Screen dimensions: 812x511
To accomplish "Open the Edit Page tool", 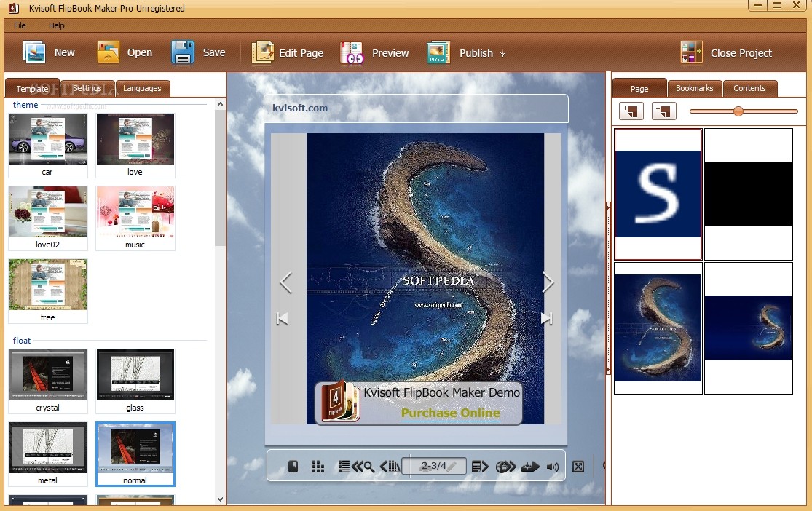I will click(263, 52).
